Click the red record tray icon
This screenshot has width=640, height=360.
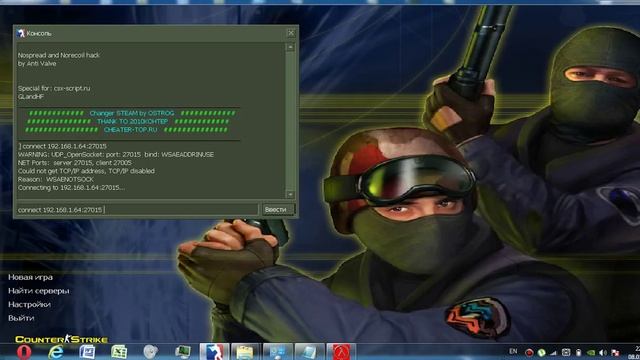(x=529, y=352)
